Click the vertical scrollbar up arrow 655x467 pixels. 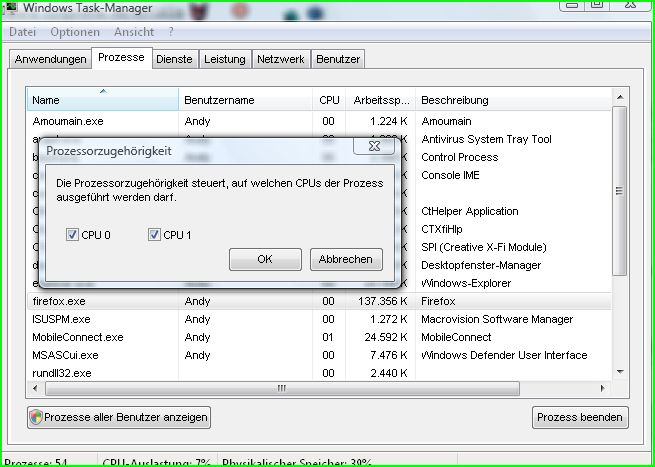(620, 97)
